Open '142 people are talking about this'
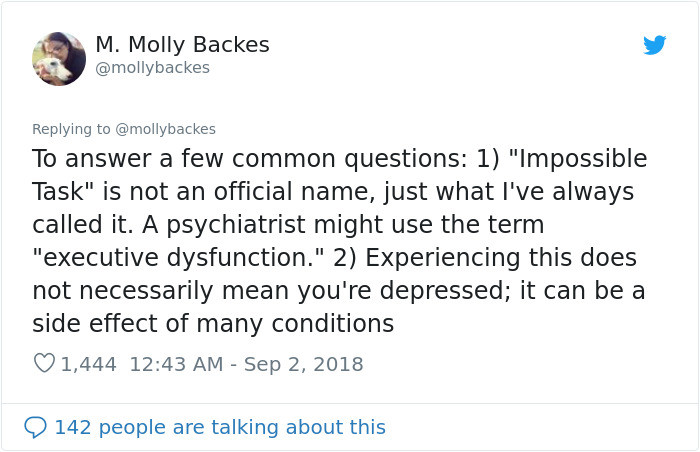The width and height of the screenshot is (700, 452). pos(220,427)
